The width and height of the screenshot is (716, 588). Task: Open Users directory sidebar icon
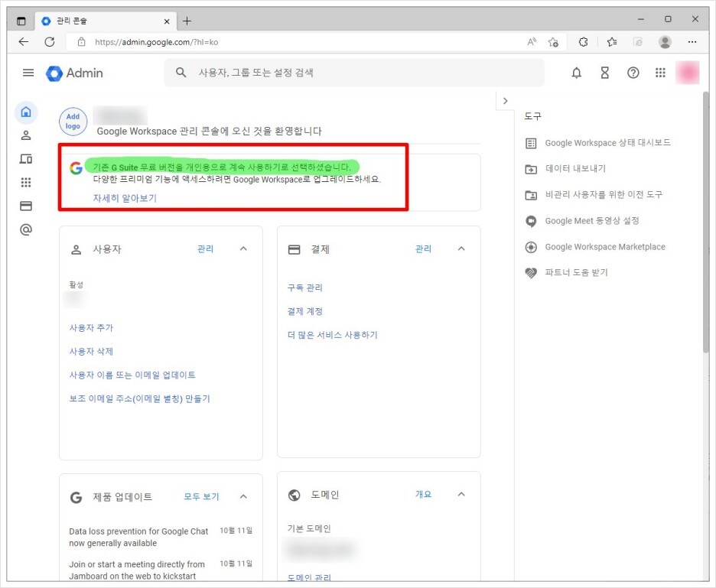(x=26, y=135)
